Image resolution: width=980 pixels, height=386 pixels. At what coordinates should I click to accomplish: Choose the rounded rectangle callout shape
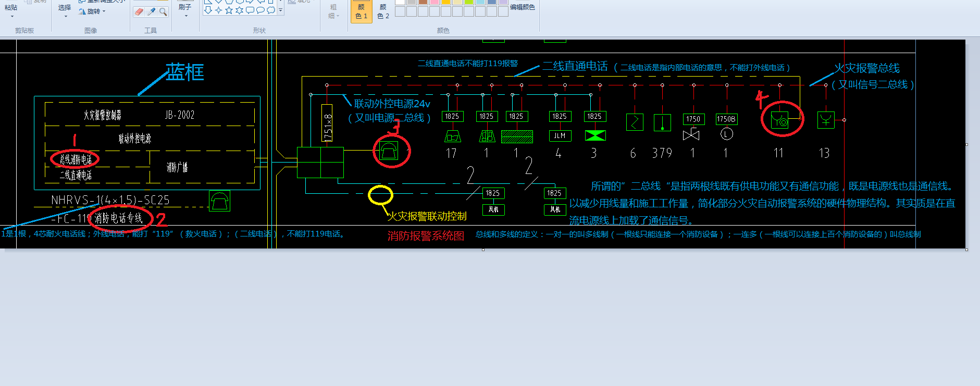click(x=250, y=10)
